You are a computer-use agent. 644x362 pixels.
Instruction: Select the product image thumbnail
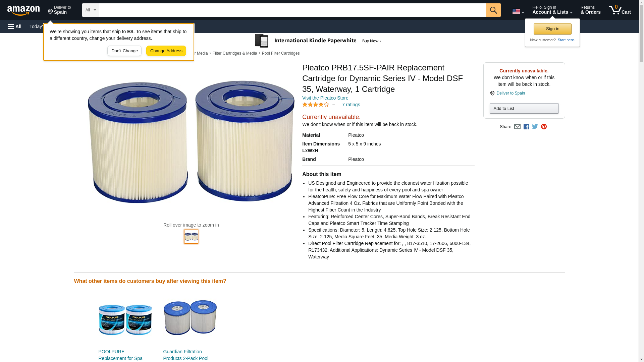(x=191, y=237)
